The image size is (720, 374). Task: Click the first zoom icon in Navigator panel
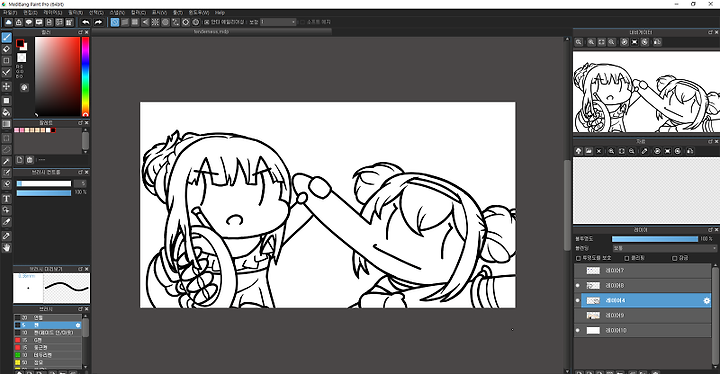(x=579, y=42)
